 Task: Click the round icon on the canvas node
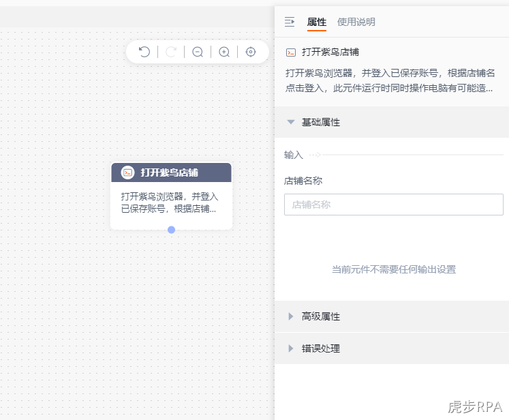click(127, 172)
